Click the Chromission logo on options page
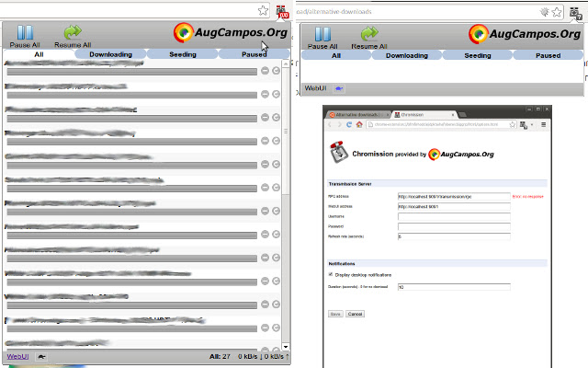The height and width of the screenshot is (368, 588). tap(339, 152)
